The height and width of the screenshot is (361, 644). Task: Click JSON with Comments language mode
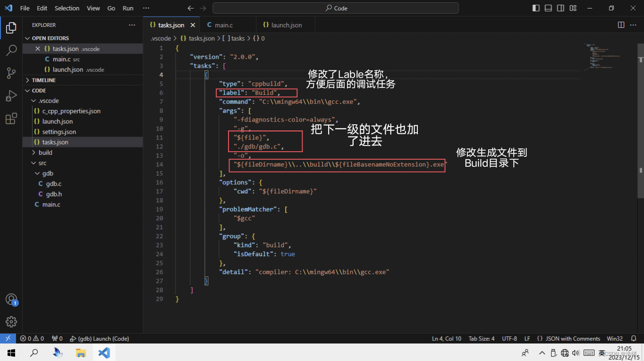pyautogui.click(x=572, y=338)
